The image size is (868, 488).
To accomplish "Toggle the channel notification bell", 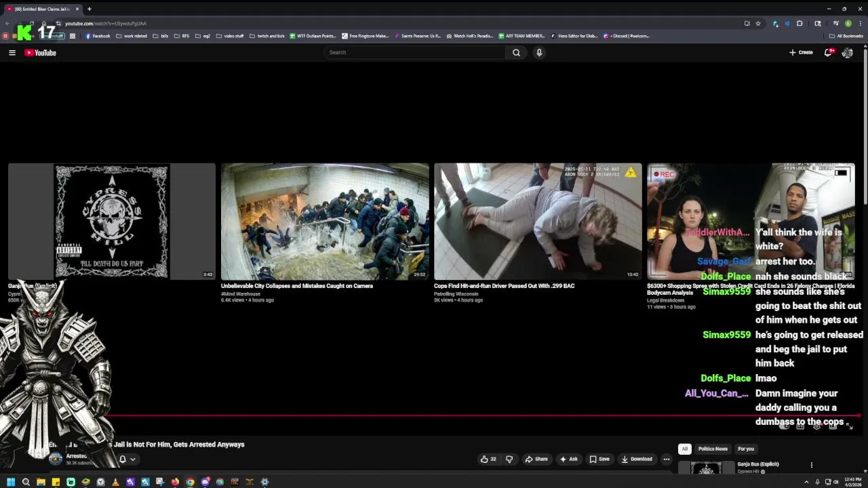I will tap(123, 459).
